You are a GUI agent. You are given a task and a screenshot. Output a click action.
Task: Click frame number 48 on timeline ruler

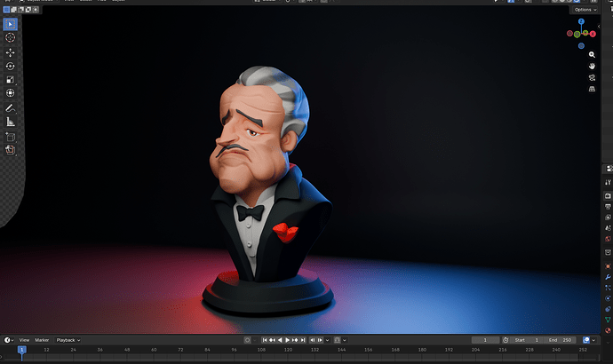click(x=127, y=350)
